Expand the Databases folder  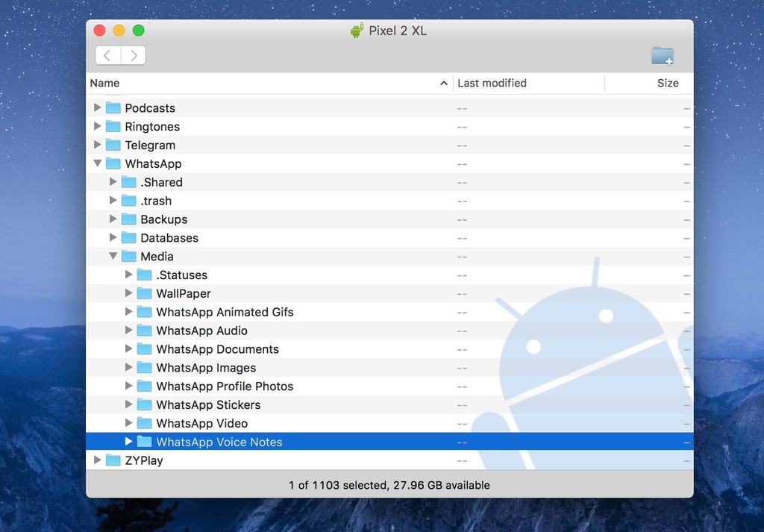[113, 237]
